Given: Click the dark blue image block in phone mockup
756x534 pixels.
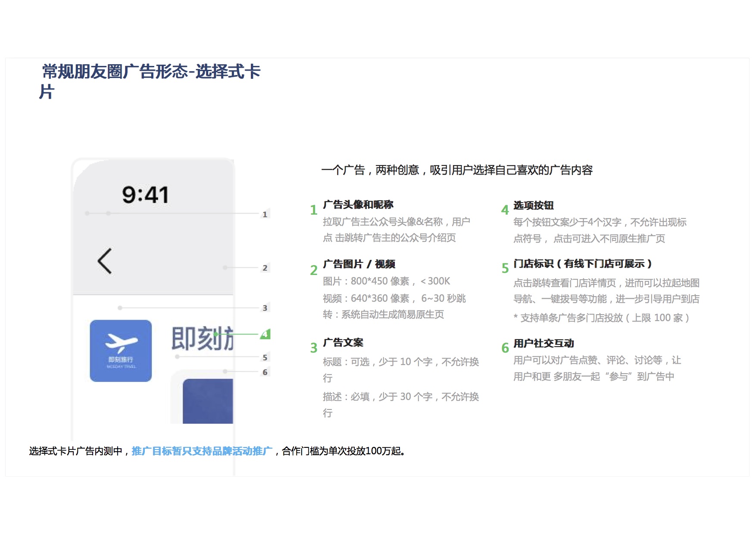Looking at the screenshot, I should tap(208, 401).
